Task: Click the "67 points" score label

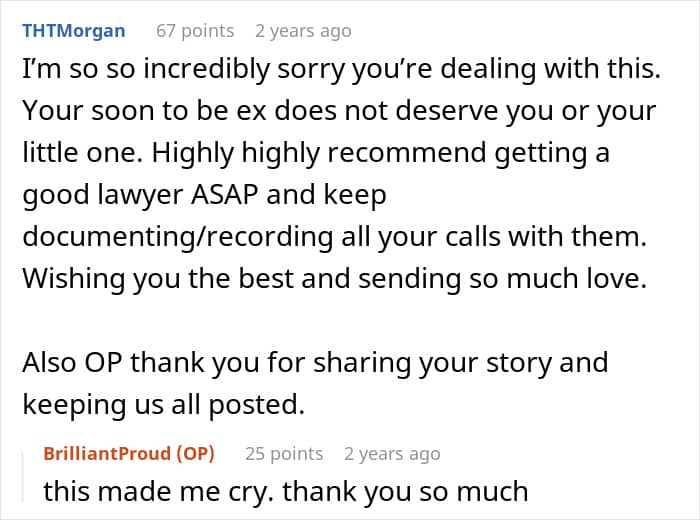Action: click(195, 31)
